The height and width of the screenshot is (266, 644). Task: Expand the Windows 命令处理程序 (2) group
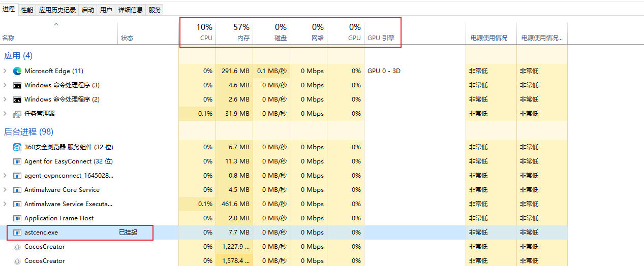[x=5, y=99]
